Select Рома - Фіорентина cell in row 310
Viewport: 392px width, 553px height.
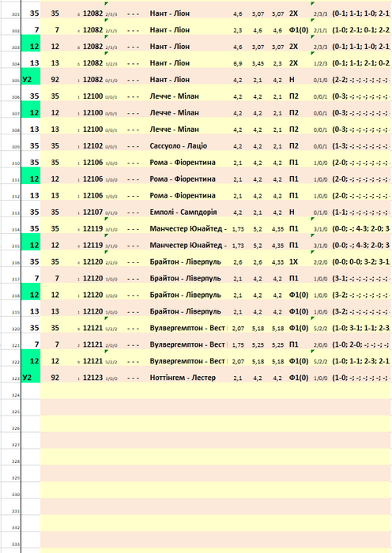click(183, 163)
